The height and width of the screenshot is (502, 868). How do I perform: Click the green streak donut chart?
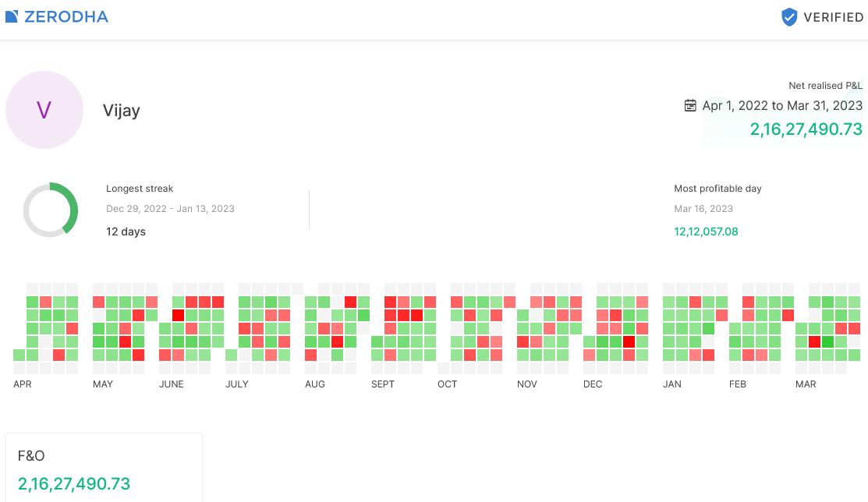click(x=51, y=210)
